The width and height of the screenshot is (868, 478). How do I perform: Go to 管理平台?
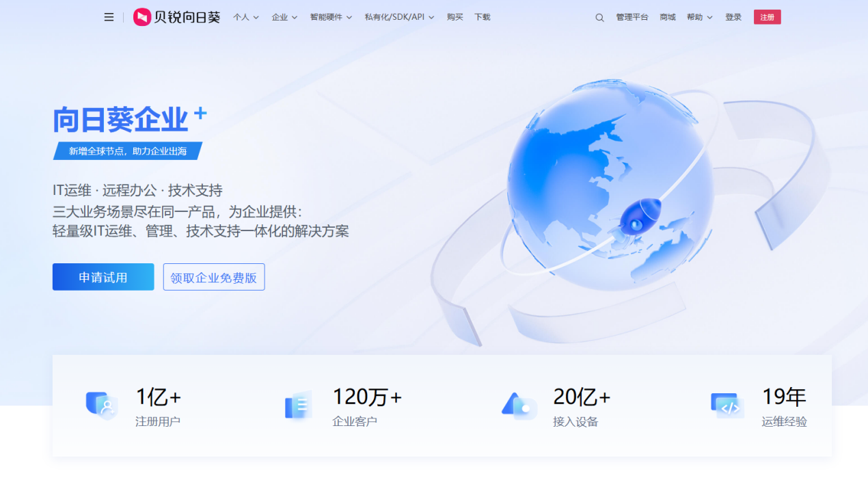click(632, 17)
